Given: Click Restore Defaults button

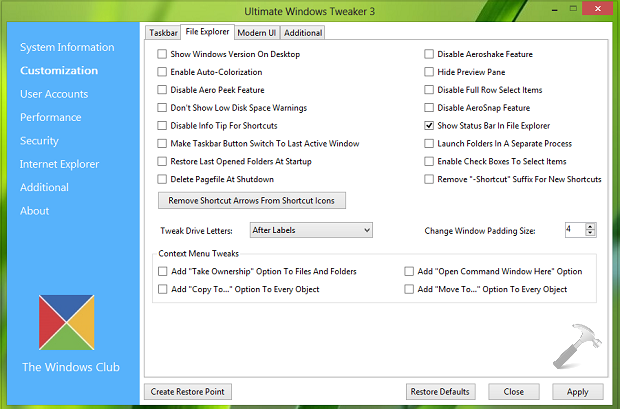Looking at the screenshot, I should 440,392.
